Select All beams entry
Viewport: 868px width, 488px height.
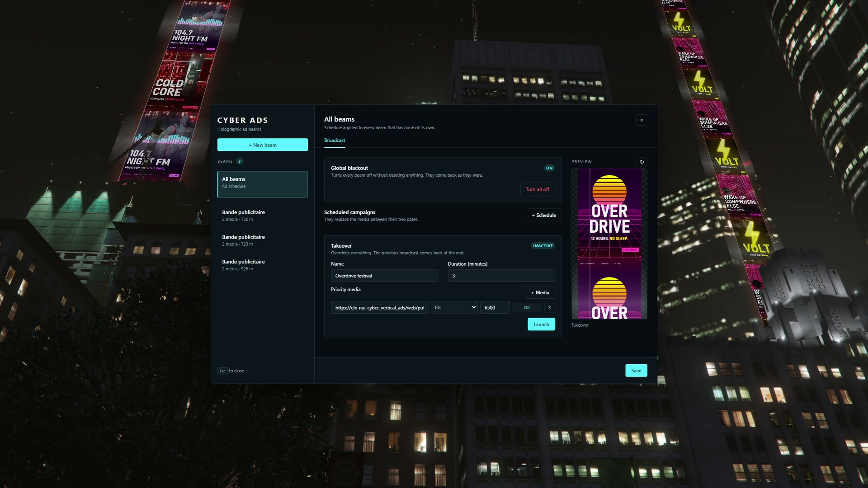[262, 184]
